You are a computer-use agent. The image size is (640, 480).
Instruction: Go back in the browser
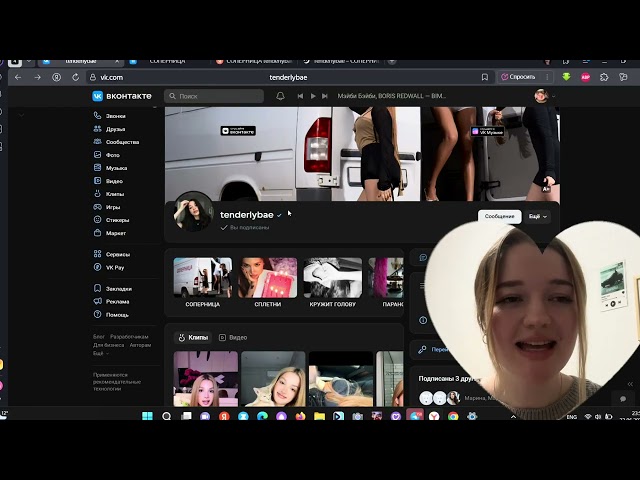click(x=18, y=77)
